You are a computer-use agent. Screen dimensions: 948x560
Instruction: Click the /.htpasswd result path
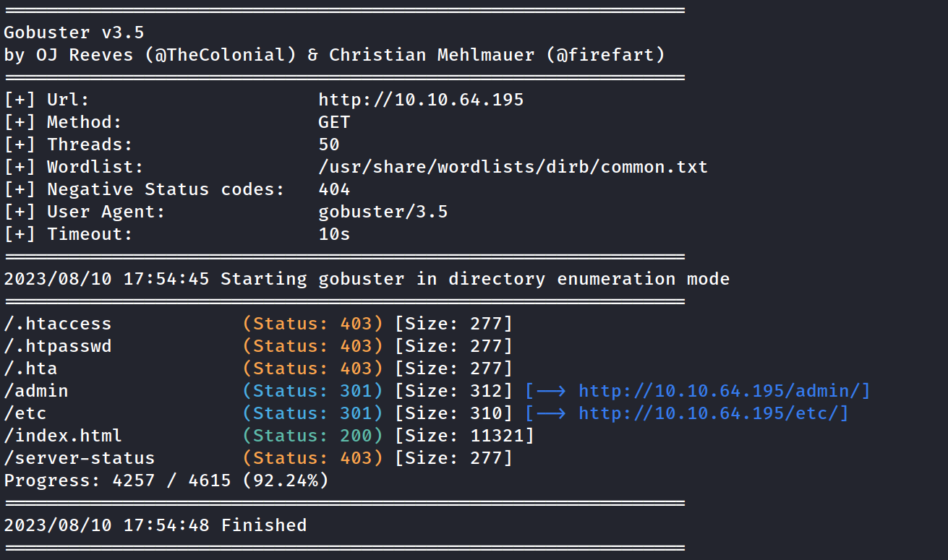58,346
